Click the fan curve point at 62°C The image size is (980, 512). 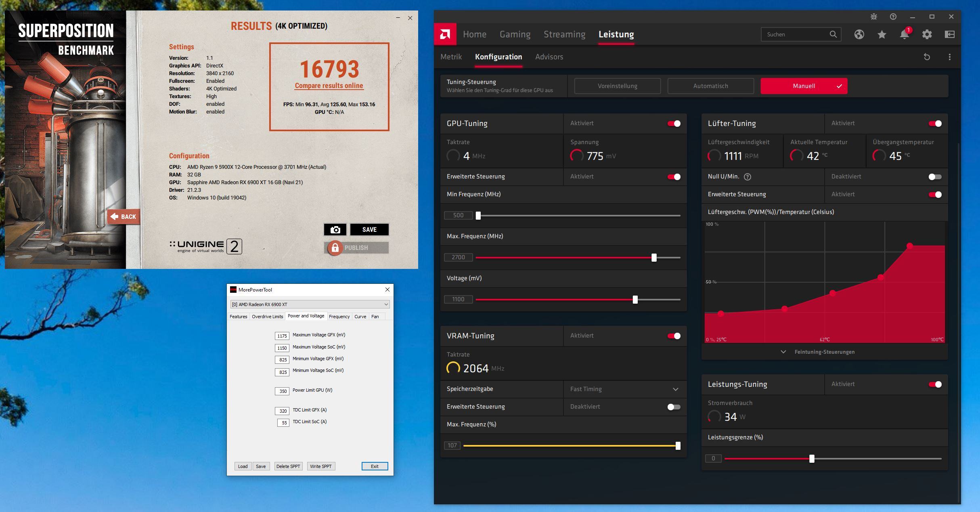pos(832,293)
